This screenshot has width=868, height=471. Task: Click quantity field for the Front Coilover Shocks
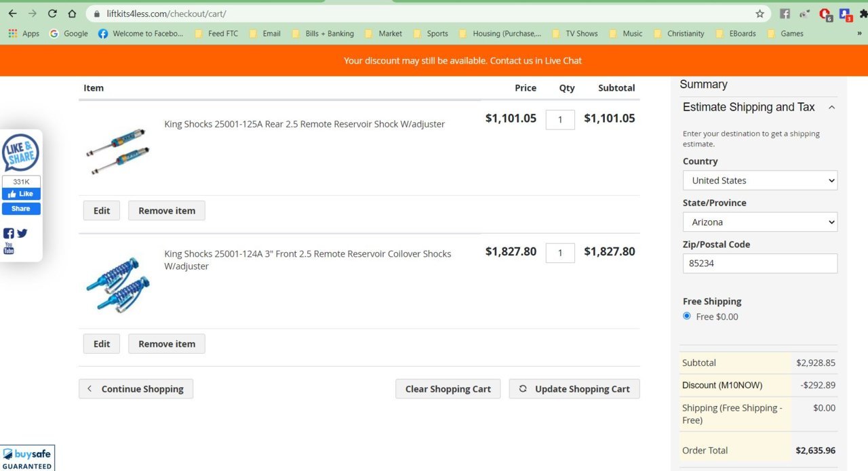pos(560,253)
